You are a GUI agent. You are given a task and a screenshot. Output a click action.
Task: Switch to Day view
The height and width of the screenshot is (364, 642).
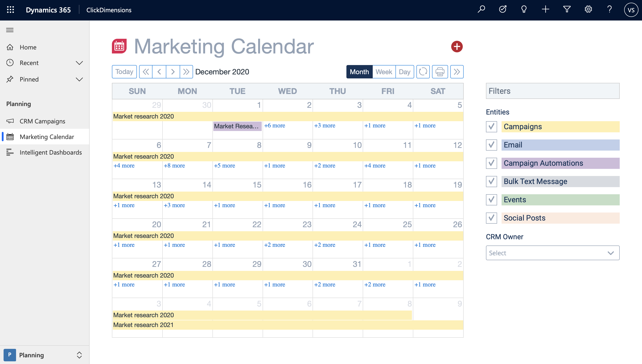pyautogui.click(x=405, y=72)
